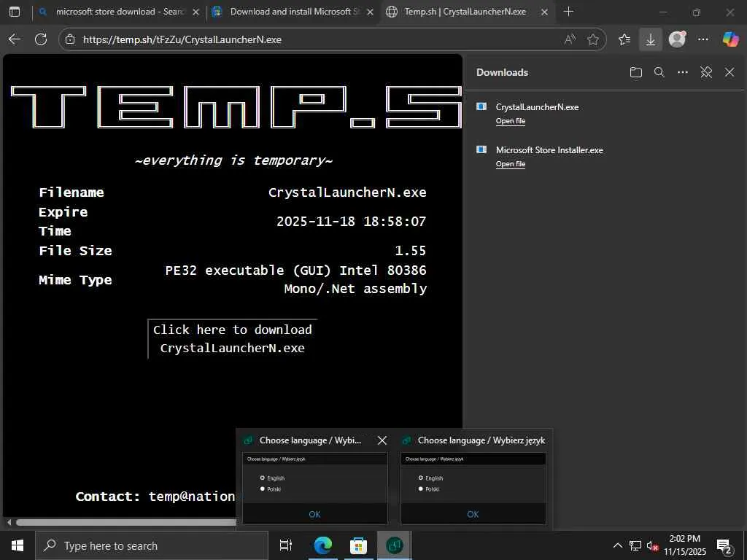Open Microsoft Edge from taskbar
The image size is (747, 560).
tap(323, 545)
